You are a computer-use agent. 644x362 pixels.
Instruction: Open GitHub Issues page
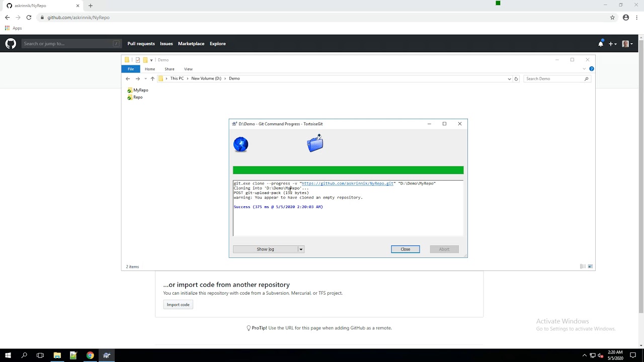[x=166, y=44]
